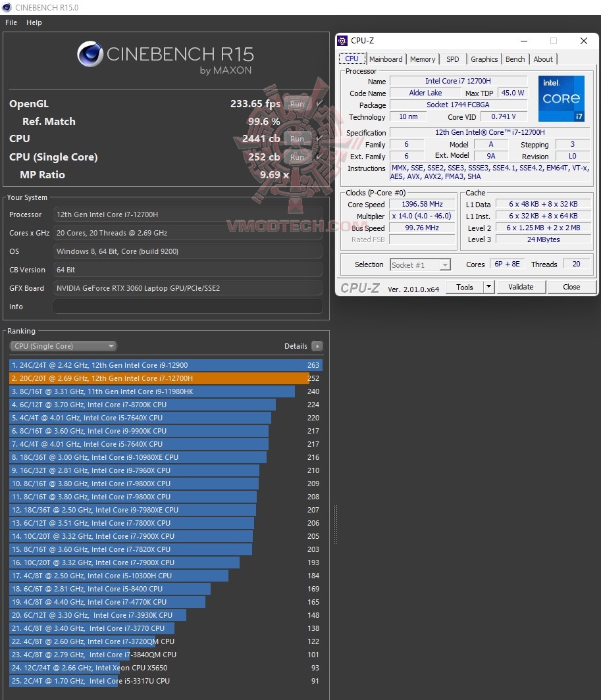Select ranking row 1 Core i9-12900
601x700 pixels.
166,365
